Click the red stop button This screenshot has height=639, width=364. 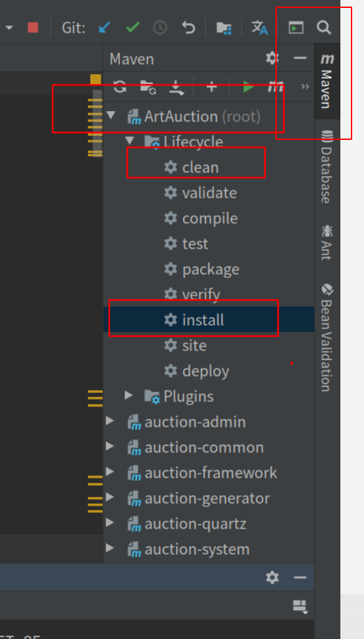point(33,28)
